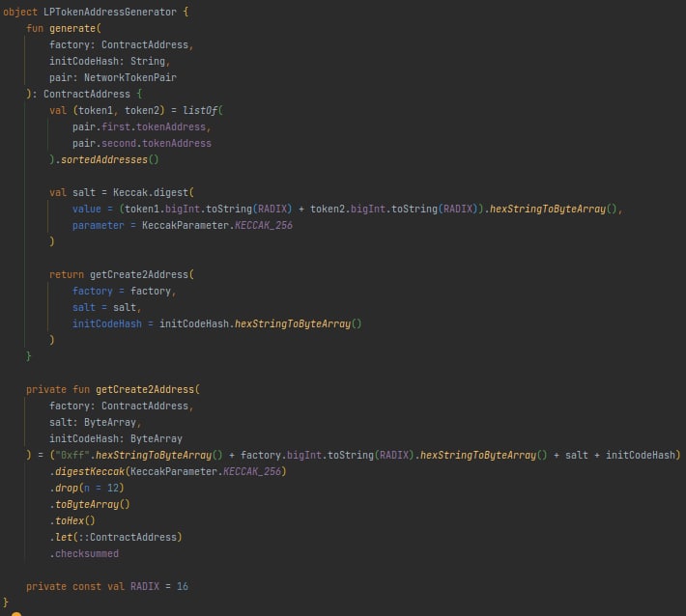Click the "0xff" string literal
The height and width of the screenshot is (616, 686).
pos(72,455)
